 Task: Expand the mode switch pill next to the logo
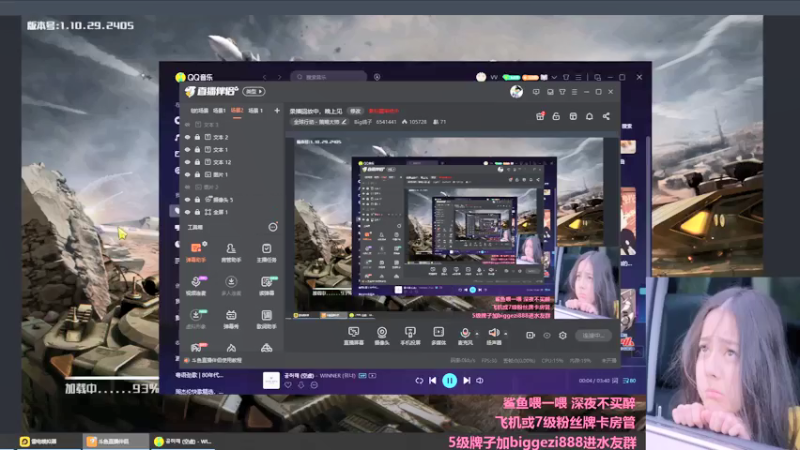click(x=254, y=91)
